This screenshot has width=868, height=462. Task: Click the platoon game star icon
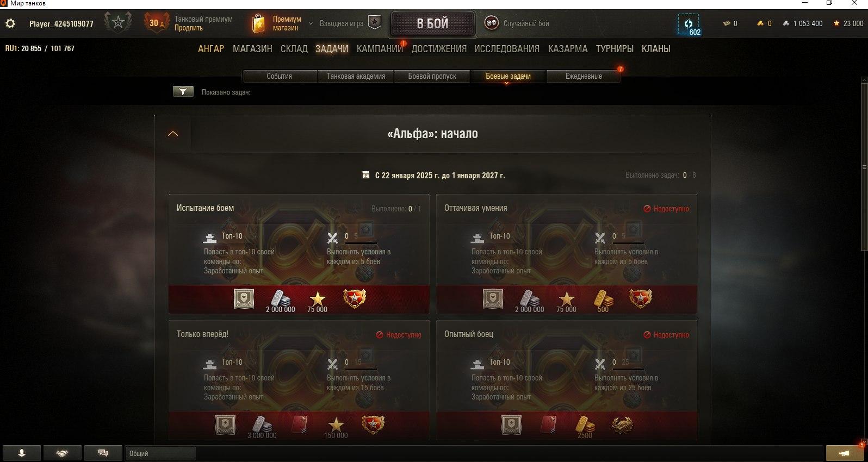click(375, 23)
